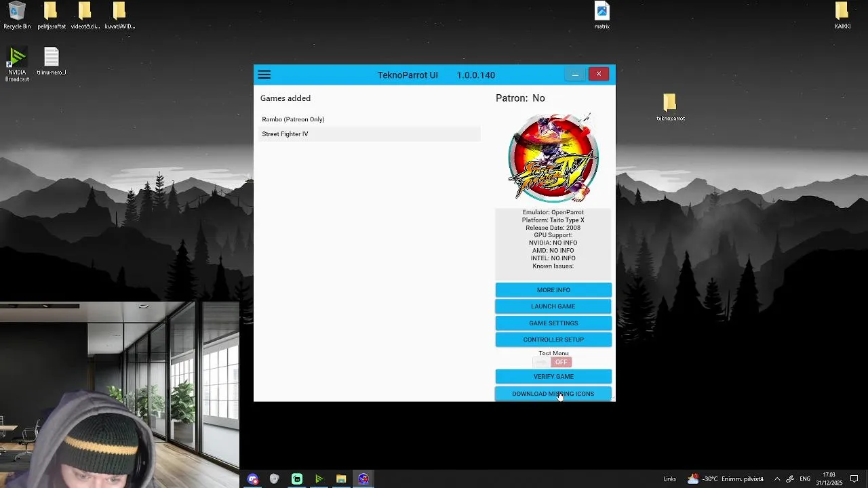The width and height of the screenshot is (868, 488).
Task: Open the Recycle Bin desktop icon
Action: click(17, 16)
